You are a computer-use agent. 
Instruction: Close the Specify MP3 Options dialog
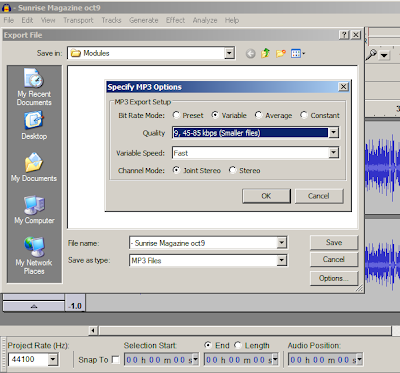coord(343,87)
